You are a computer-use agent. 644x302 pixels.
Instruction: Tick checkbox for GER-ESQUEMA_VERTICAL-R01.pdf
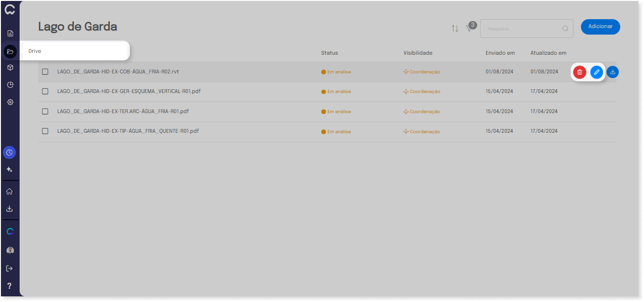tap(45, 91)
